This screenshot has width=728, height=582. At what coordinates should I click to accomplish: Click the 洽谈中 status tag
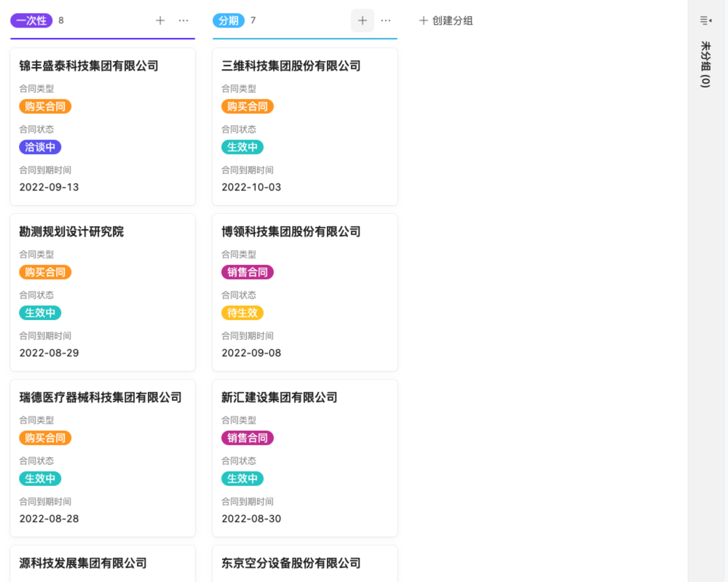point(39,147)
